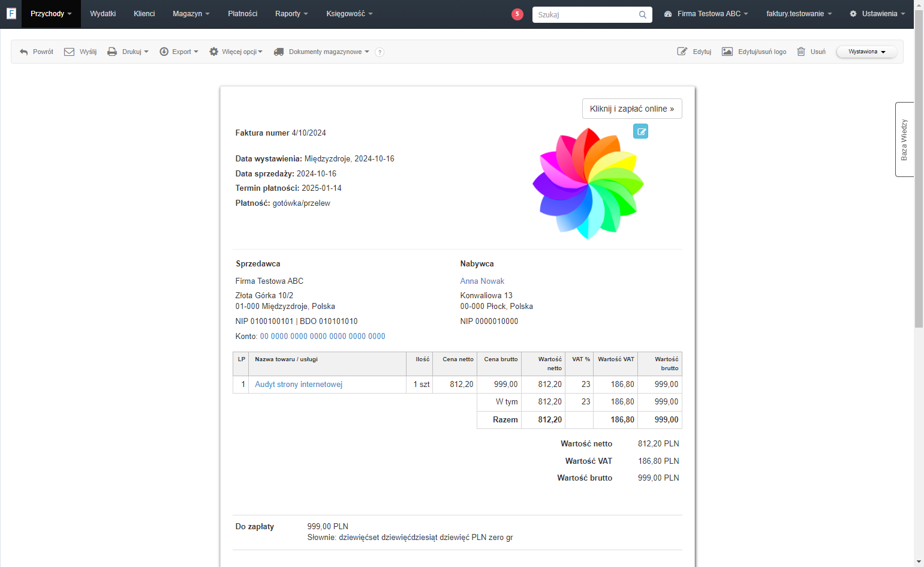924x567 pixels.
Task: Click the invoice number 4/10/2024 text
Action: [x=309, y=133]
